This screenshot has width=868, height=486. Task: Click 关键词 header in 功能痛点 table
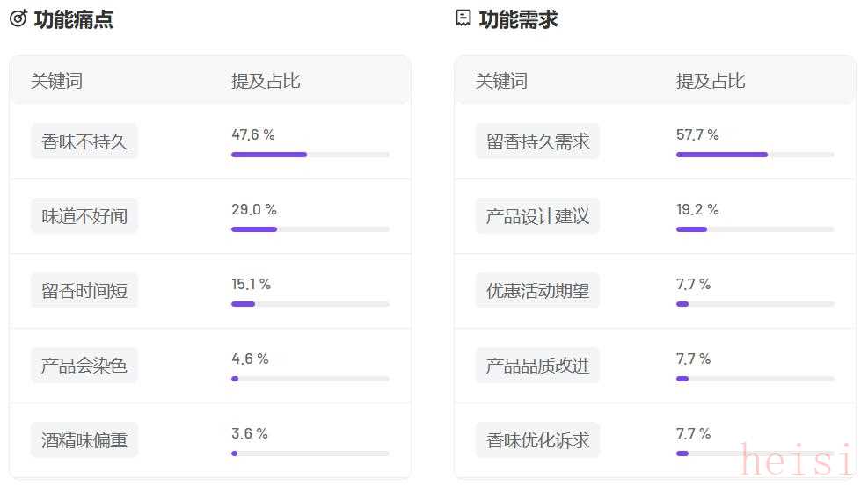(x=56, y=81)
